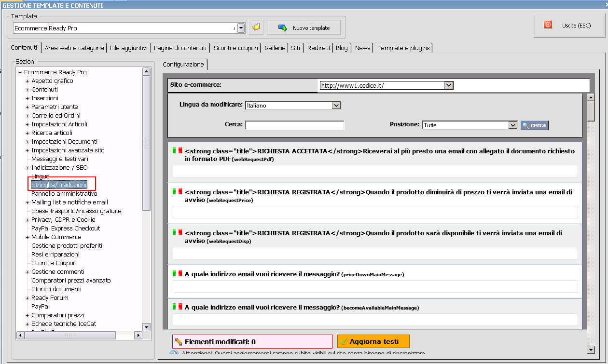Click the Uscita (ESC) button
Viewport: 608px width, 364px height.
coord(569,25)
